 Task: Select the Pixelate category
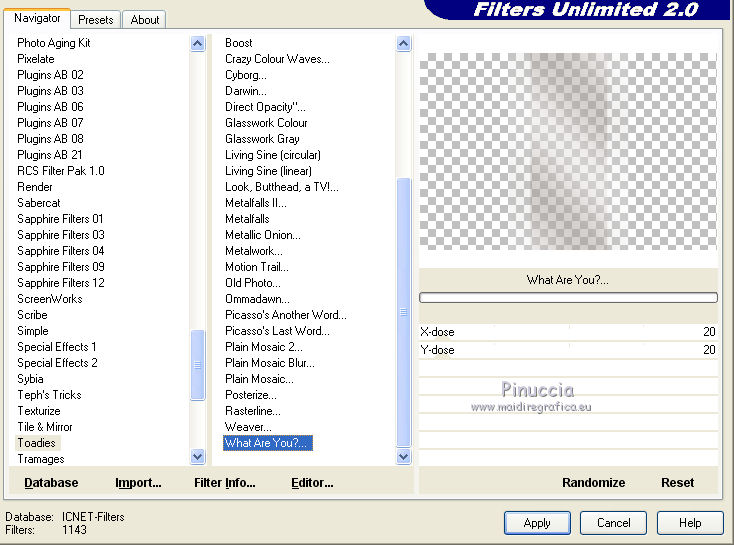tap(36, 59)
